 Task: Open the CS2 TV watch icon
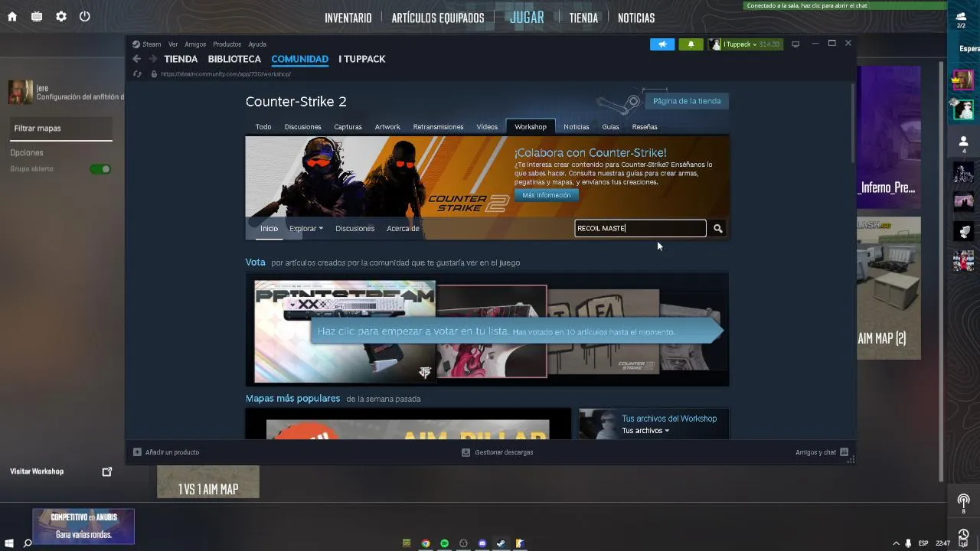click(x=37, y=16)
